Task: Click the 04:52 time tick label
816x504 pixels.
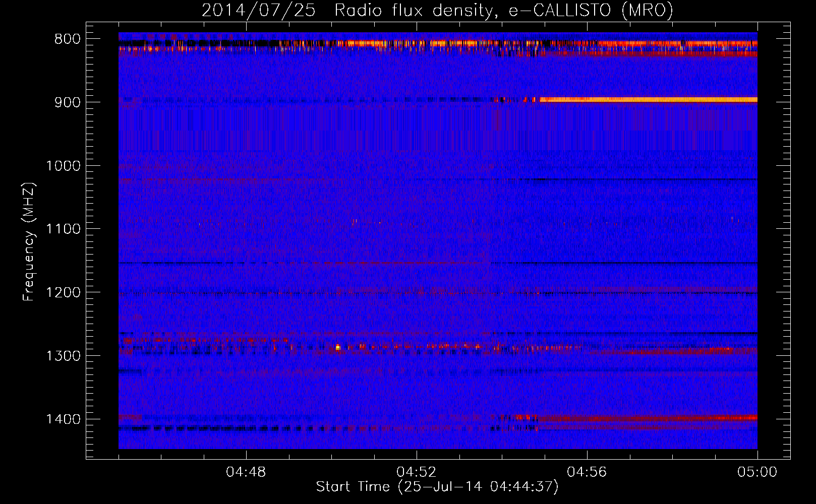Action: point(417,472)
